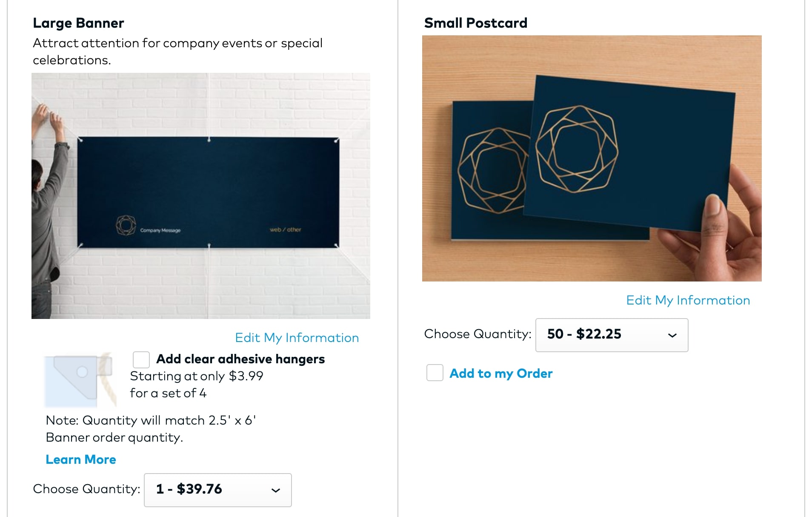This screenshot has height=517, width=812.
Task: Open the Small Postcard quantity dropdown
Action: point(611,335)
